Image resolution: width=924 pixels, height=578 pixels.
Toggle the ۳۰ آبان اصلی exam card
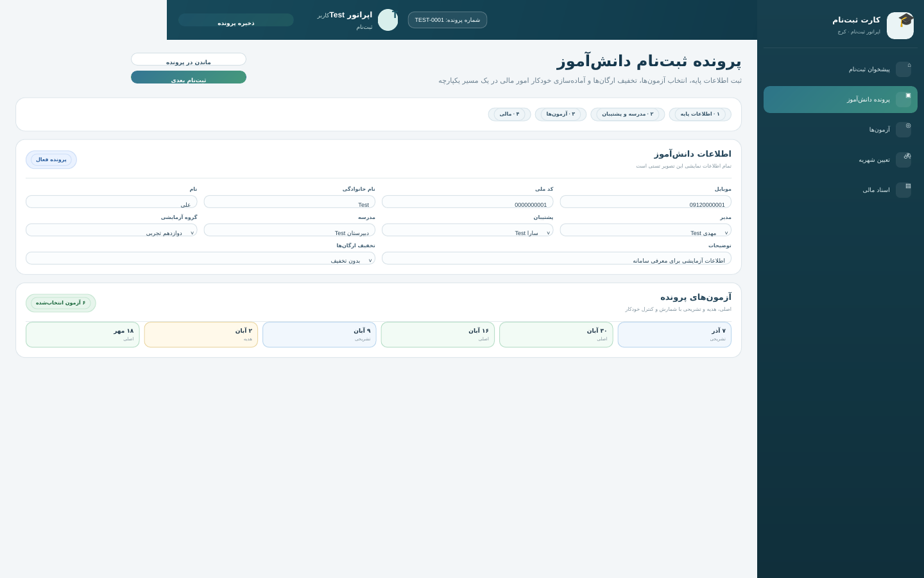556,335
